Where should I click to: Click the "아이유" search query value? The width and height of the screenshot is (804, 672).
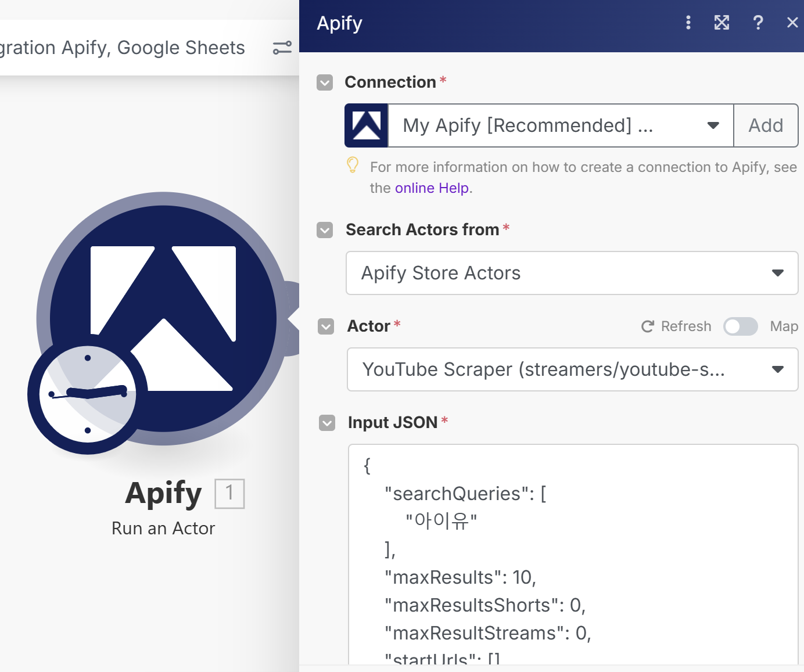442,520
